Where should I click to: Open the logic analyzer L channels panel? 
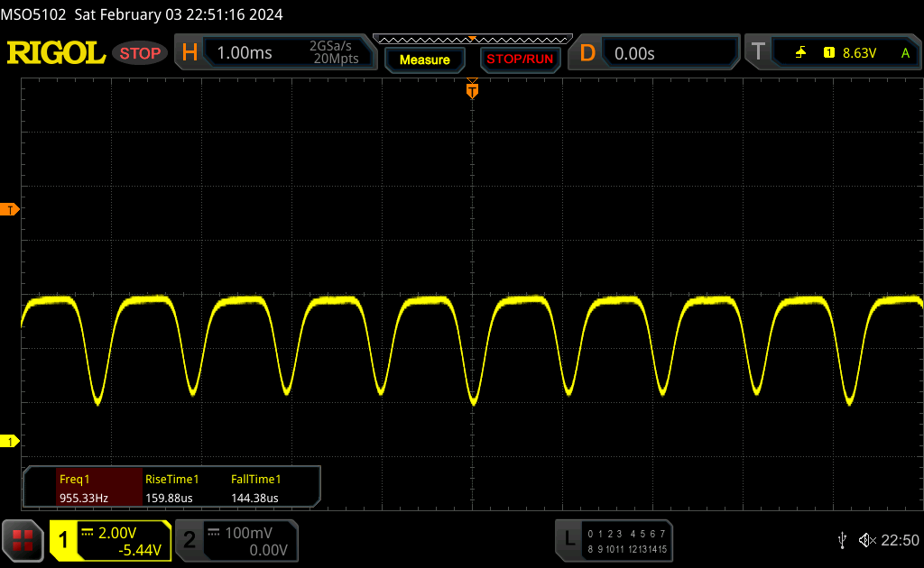(614, 539)
